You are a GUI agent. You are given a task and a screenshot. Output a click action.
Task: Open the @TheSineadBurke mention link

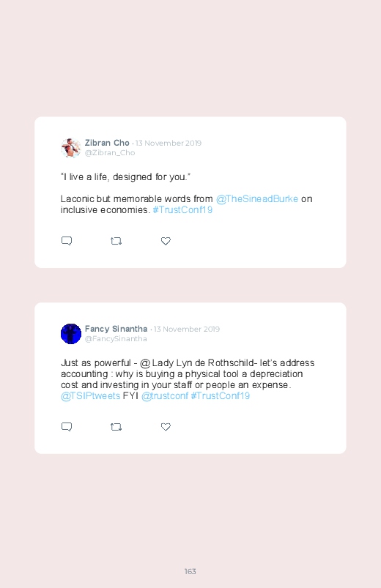coord(257,198)
